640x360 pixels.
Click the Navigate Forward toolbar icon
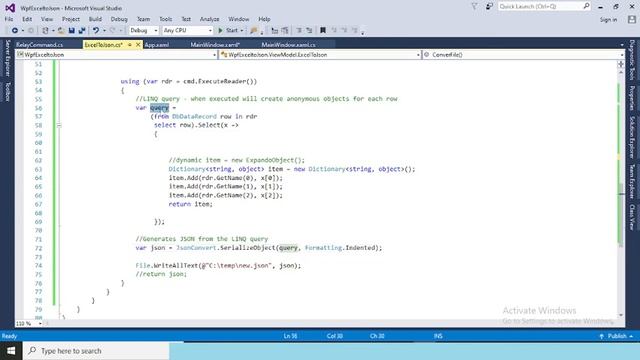pyautogui.click(x=31, y=30)
